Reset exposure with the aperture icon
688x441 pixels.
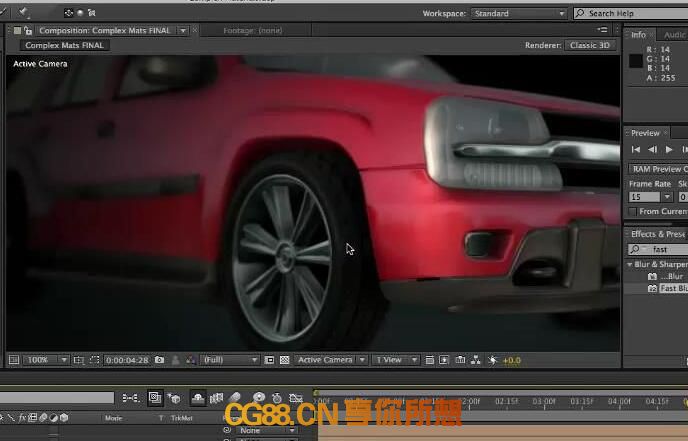click(492, 360)
